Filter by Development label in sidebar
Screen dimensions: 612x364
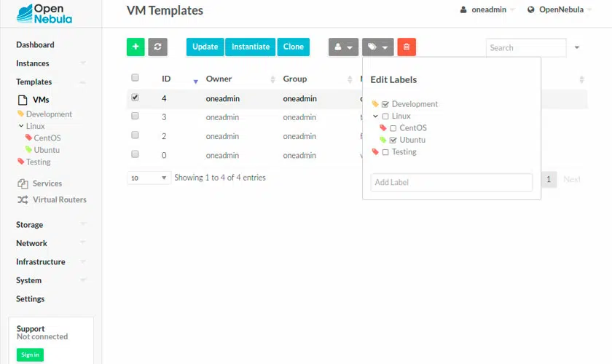(x=49, y=114)
